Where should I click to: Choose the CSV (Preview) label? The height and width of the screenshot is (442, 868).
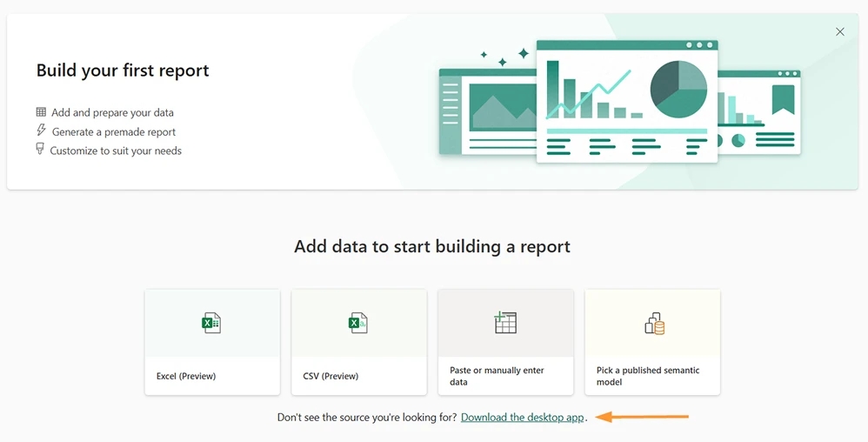[x=331, y=376]
